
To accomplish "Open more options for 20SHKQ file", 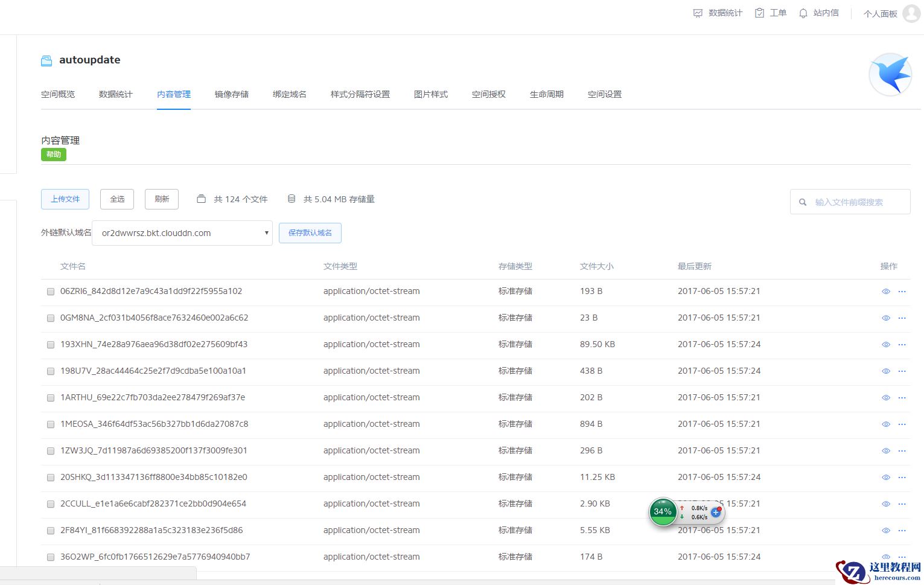I will tap(902, 478).
